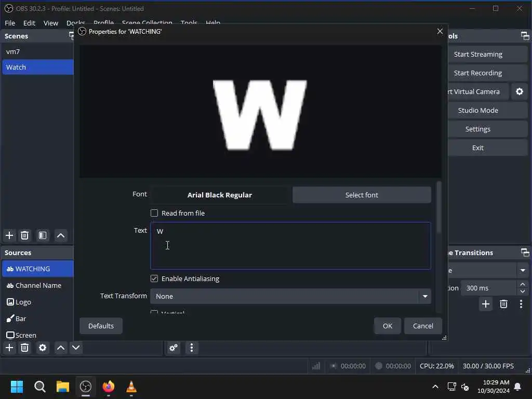Open taskbar Search

(39, 387)
